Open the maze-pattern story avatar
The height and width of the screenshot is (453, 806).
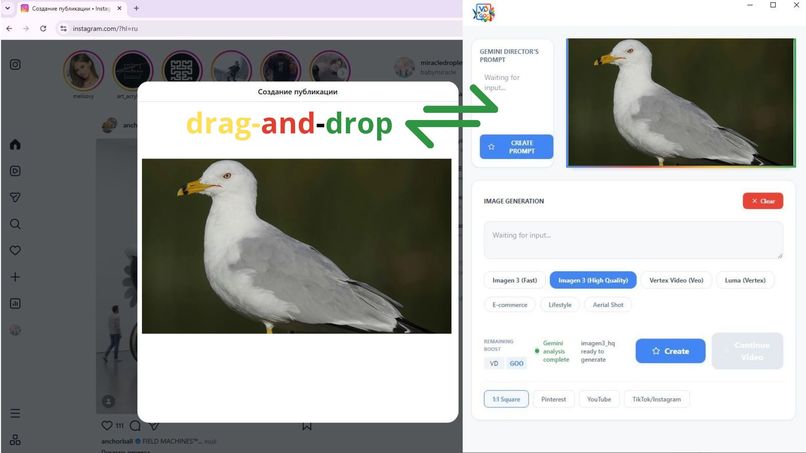click(x=181, y=70)
